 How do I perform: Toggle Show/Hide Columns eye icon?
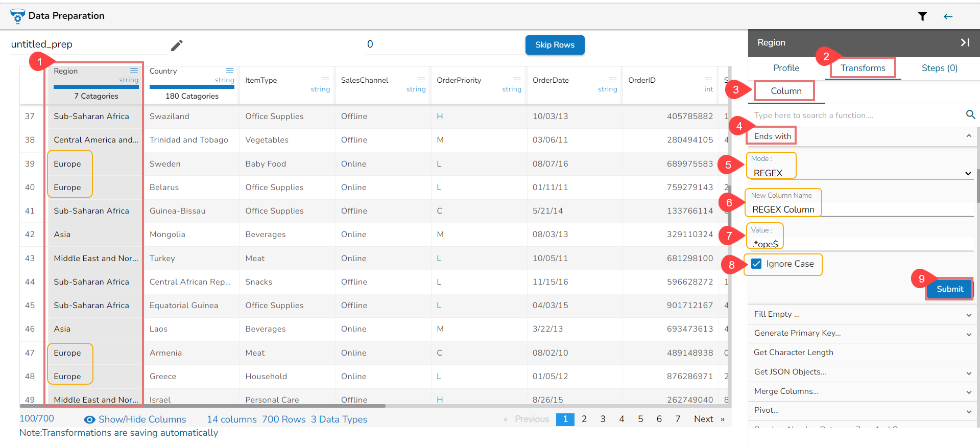[x=89, y=419]
